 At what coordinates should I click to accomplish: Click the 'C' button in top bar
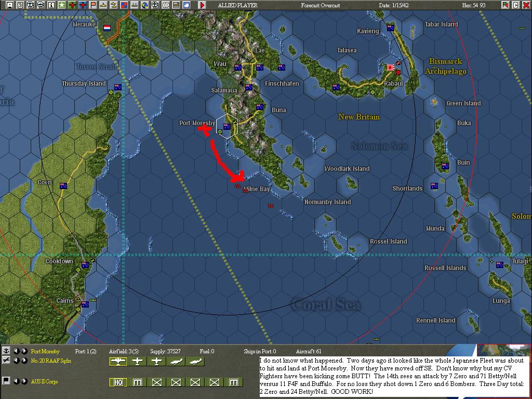pos(516,5)
